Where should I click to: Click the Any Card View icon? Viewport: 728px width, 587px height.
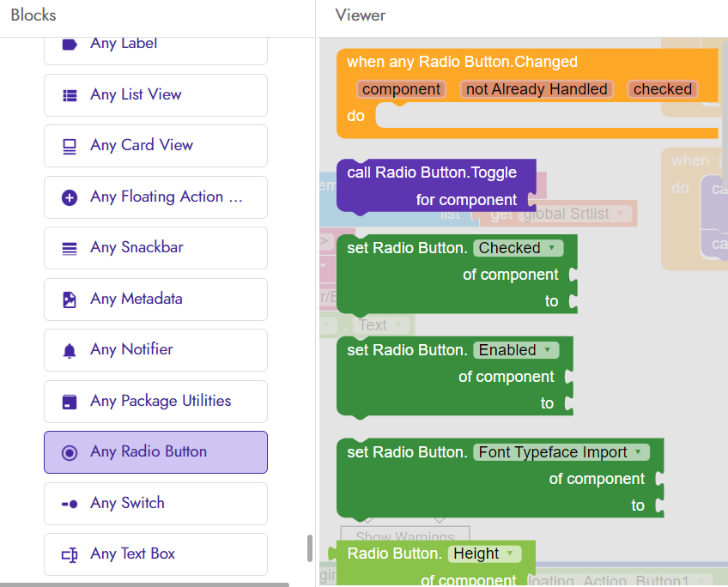click(70, 147)
